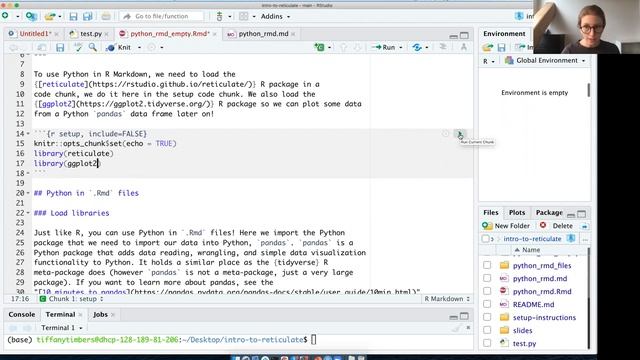This screenshot has width=640, height=360.
Task: Open the Run options dropdown arrow
Action: pos(400,48)
